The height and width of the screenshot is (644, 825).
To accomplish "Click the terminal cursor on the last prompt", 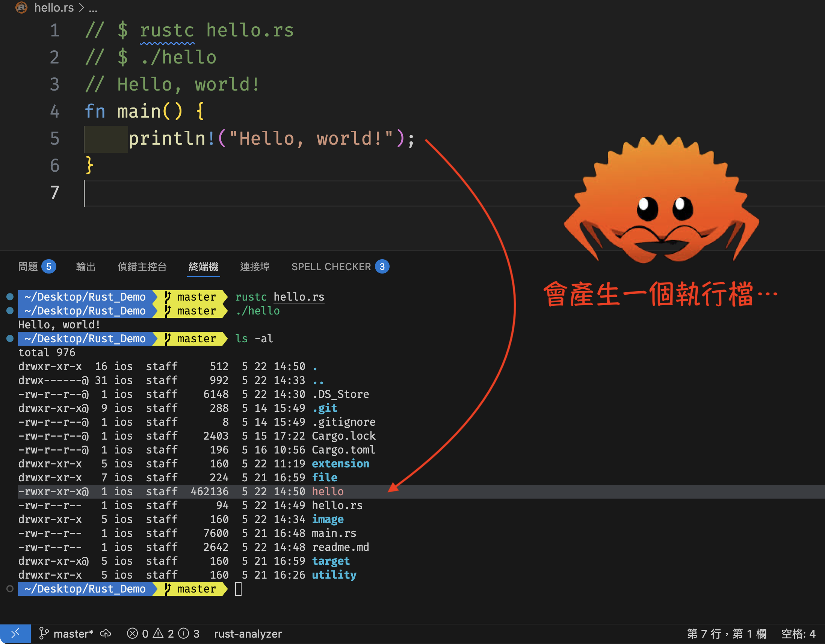I will 238,589.
